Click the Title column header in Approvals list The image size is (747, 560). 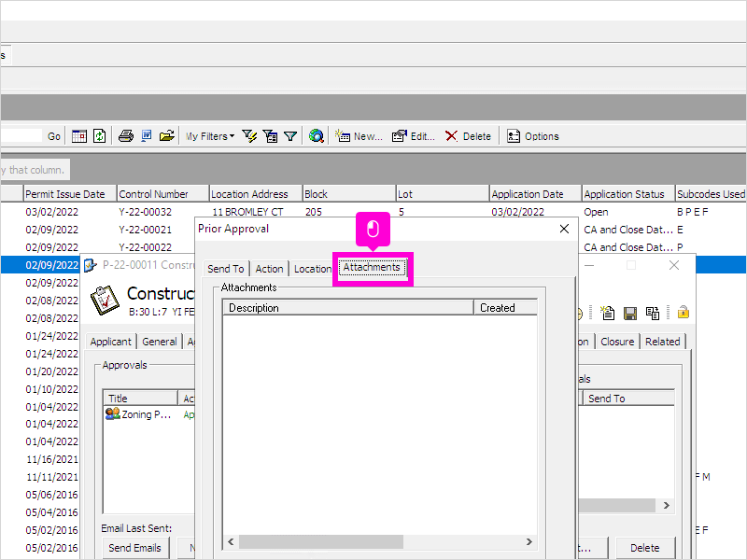pos(140,399)
